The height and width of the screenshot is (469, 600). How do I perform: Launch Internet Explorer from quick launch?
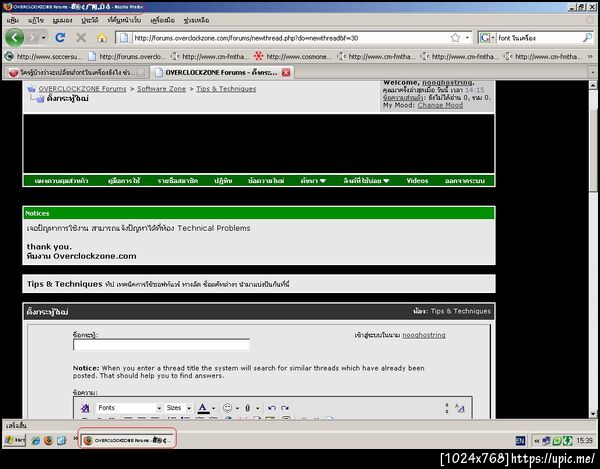(x=36, y=441)
